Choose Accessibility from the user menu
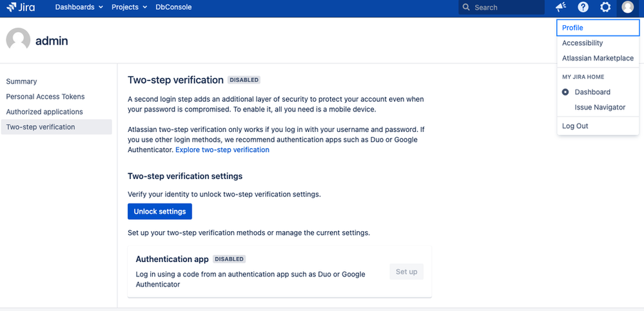The width and height of the screenshot is (644, 311). 582,43
